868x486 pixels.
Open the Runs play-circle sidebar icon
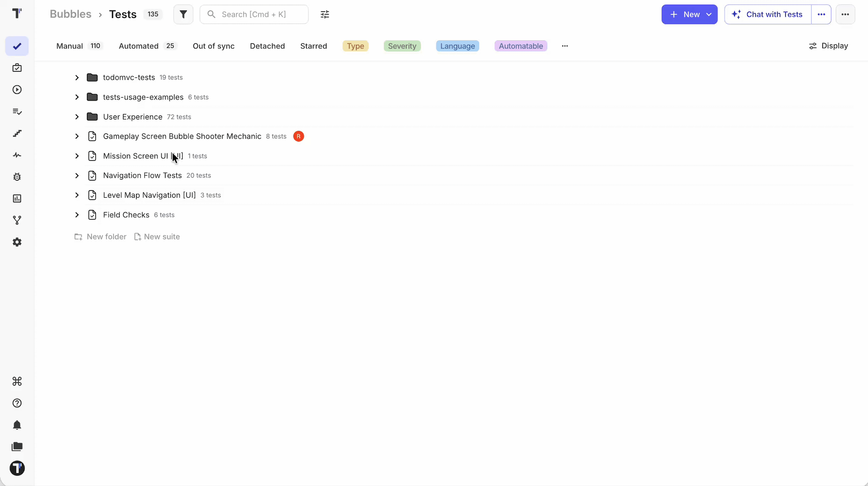(x=17, y=90)
